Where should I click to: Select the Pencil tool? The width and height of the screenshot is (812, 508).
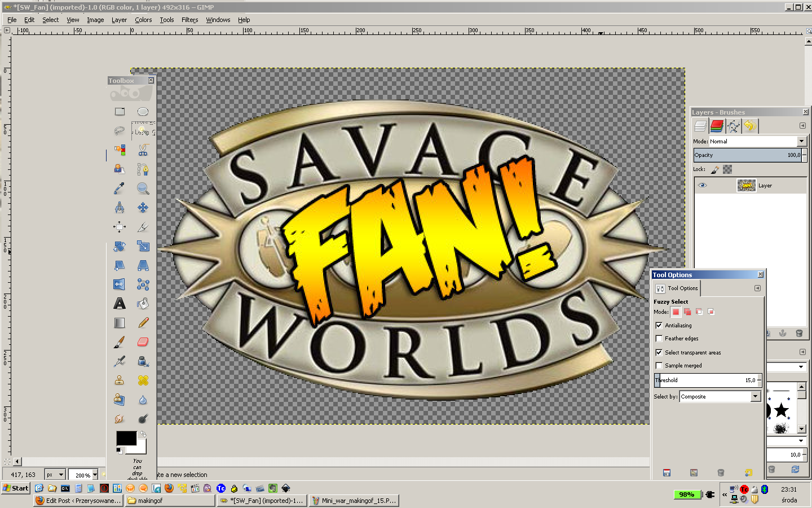coord(143,323)
